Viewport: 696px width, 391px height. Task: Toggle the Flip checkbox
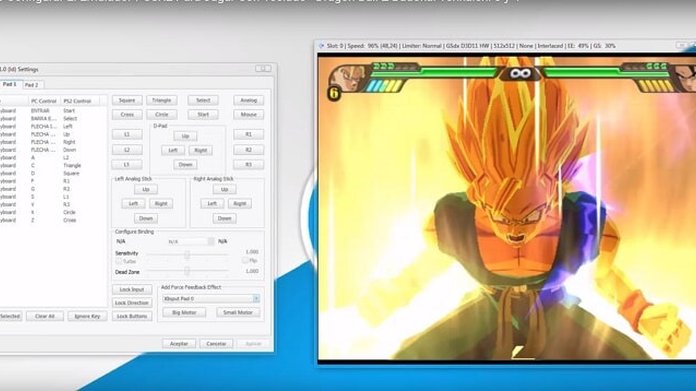coord(245,261)
